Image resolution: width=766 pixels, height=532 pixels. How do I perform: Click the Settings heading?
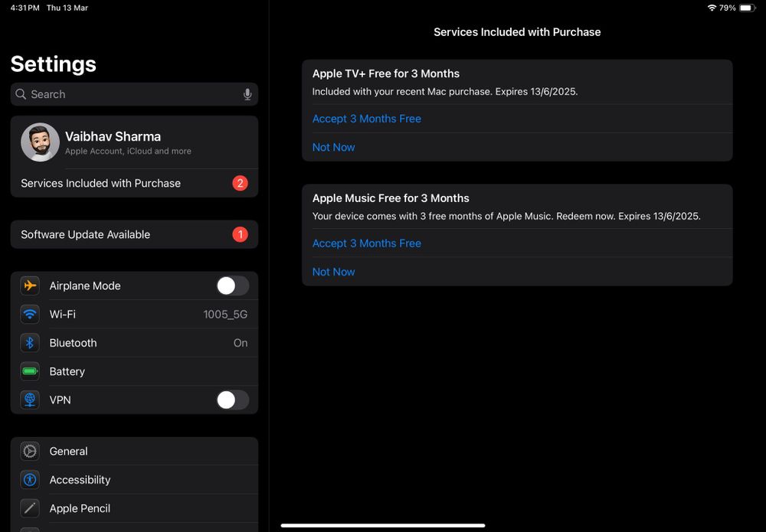pyautogui.click(x=54, y=64)
